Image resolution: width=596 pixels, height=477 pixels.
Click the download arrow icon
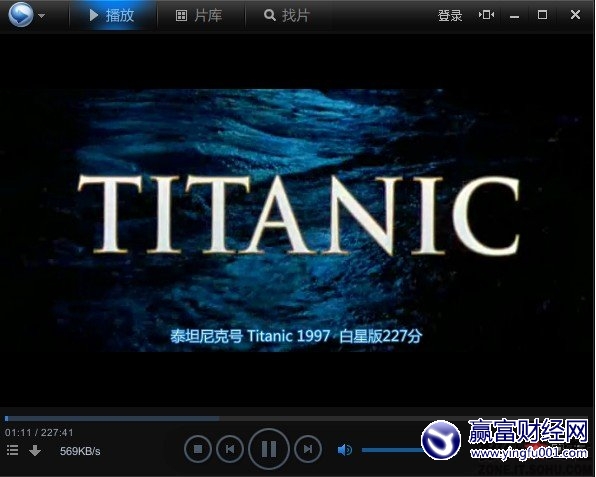(35, 451)
